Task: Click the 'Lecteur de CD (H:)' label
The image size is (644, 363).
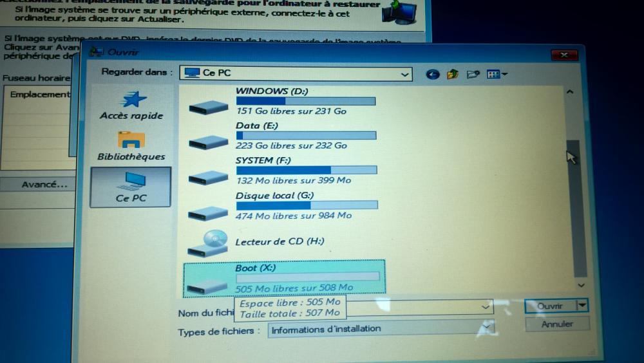Action: pos(279,241)
